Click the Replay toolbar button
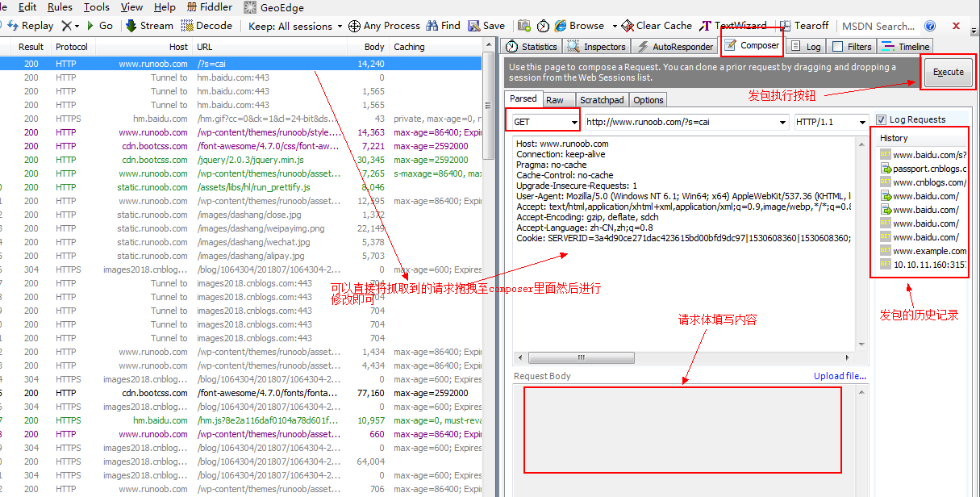980x497 pixels. point(29,26)
